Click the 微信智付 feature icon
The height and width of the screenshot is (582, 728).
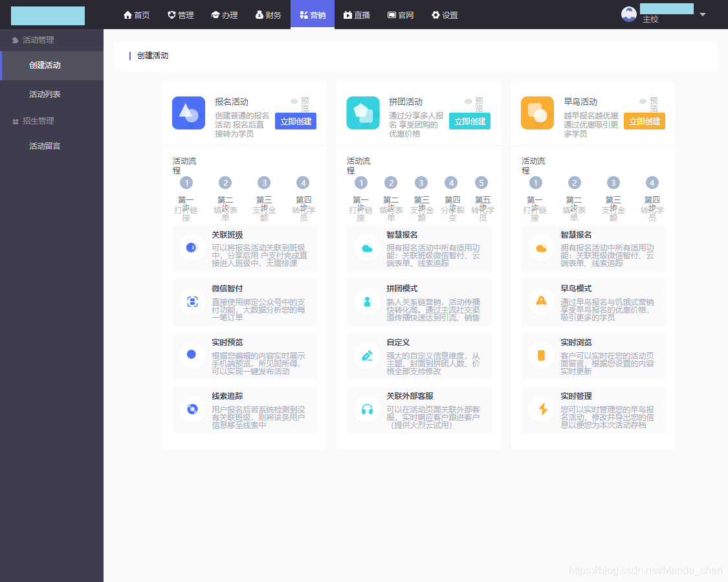[192, 302]
